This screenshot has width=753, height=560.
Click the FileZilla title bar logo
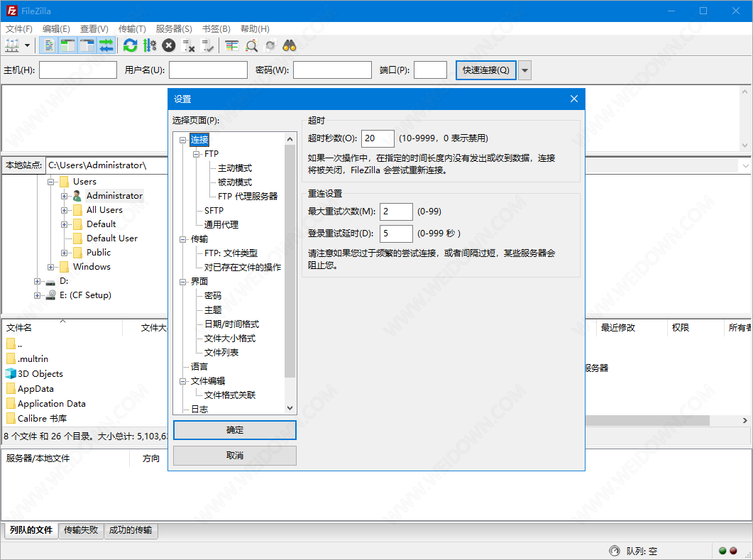(11, 11)
